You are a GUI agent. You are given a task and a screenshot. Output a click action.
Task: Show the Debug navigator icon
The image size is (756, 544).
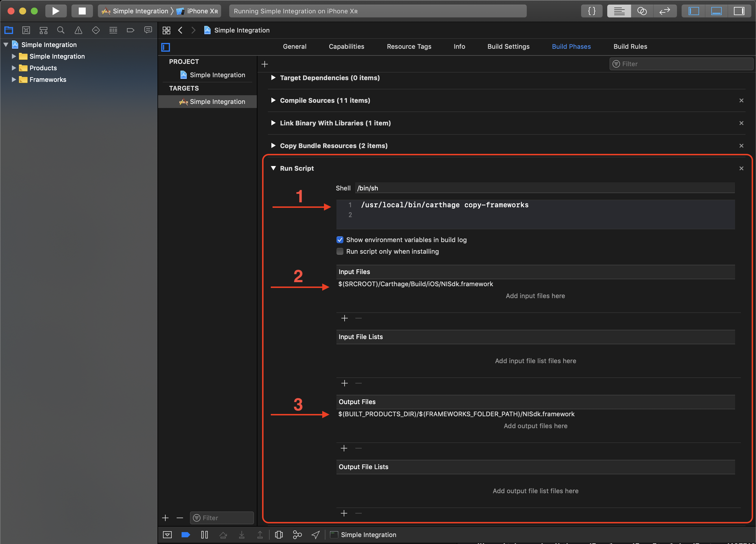click(x=113, y=30)
